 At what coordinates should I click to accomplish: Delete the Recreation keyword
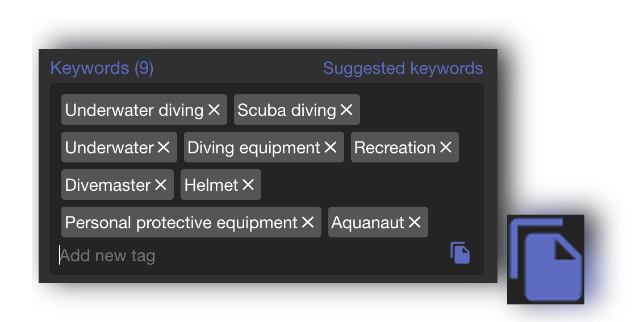[446, 148]
